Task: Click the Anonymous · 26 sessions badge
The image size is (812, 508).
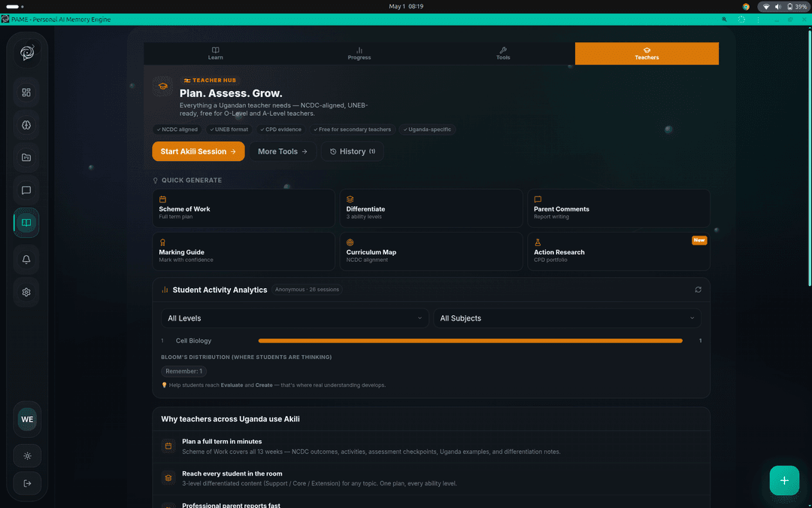Action: click(307, 290)
